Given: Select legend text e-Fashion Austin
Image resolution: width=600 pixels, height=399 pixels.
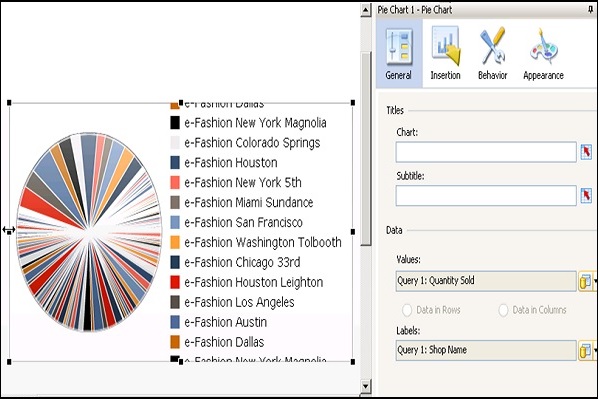Looking at the screenshot, I should pyautogui.click(x=226, y=322).
